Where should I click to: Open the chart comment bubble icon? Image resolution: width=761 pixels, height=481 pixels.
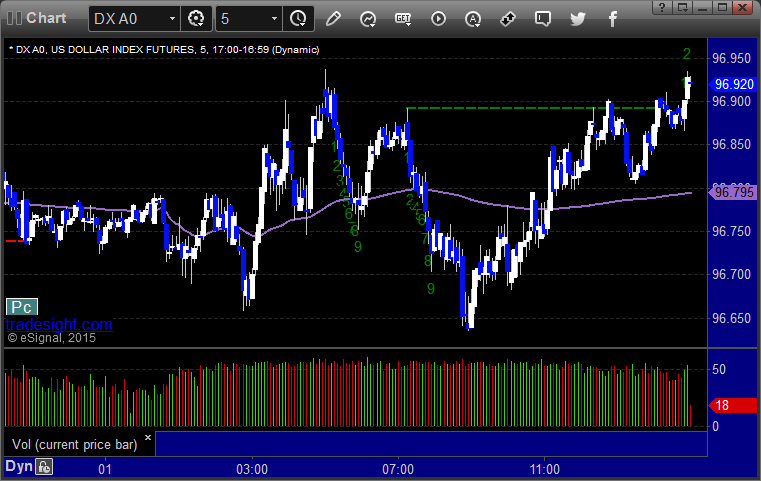click(543, 19)
